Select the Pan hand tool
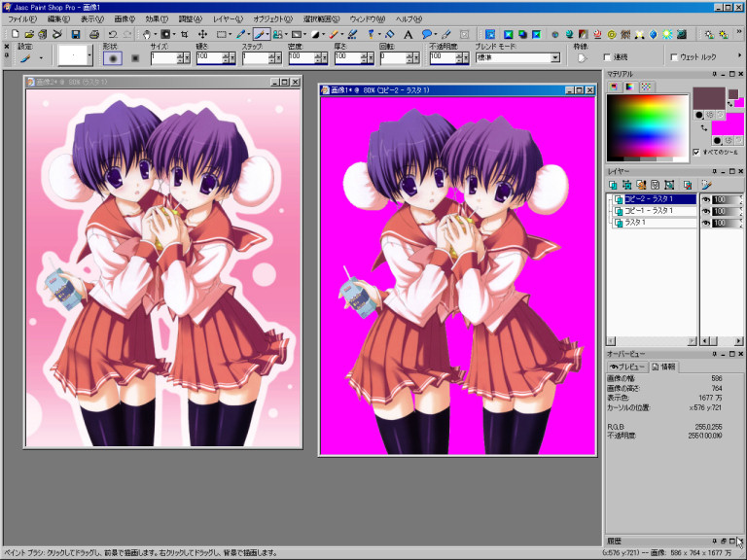 (x=147, y=34)
